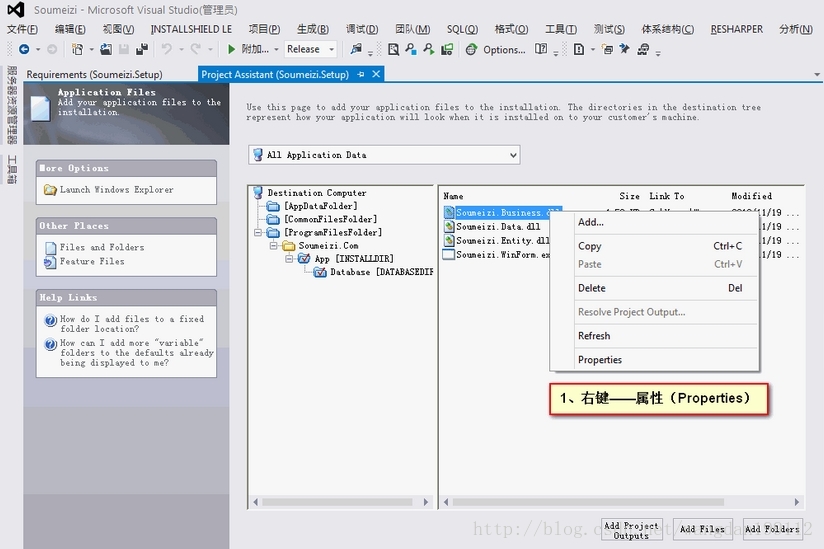This screenshot has width=824, height=549.
Task: Click the last toolbar icon after pin
Action: point(643,49)
